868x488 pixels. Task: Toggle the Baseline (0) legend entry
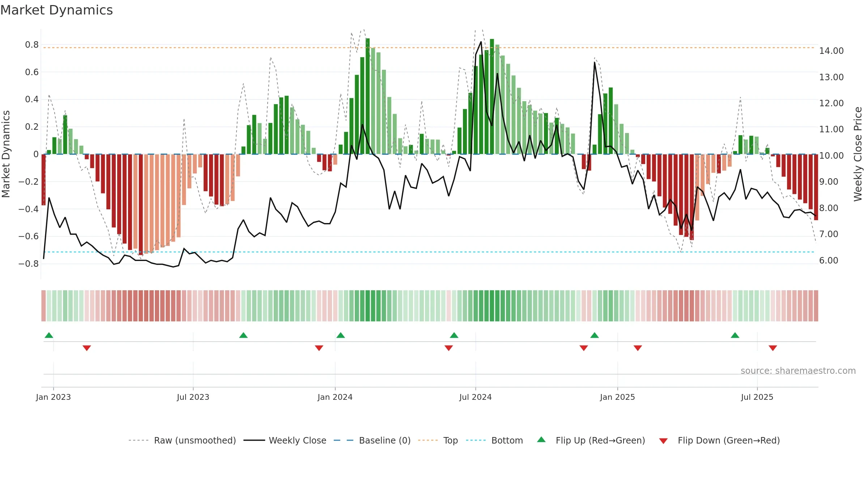click(372, 440)
